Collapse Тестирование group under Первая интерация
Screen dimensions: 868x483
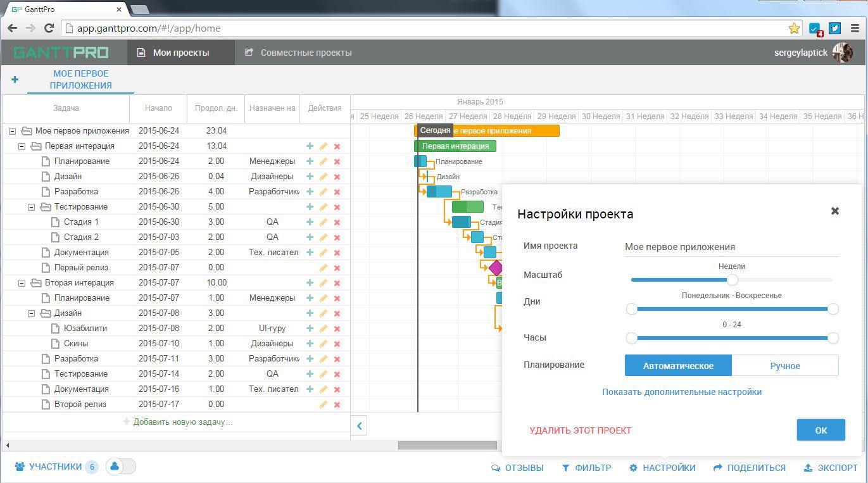[x=31, y=207]
